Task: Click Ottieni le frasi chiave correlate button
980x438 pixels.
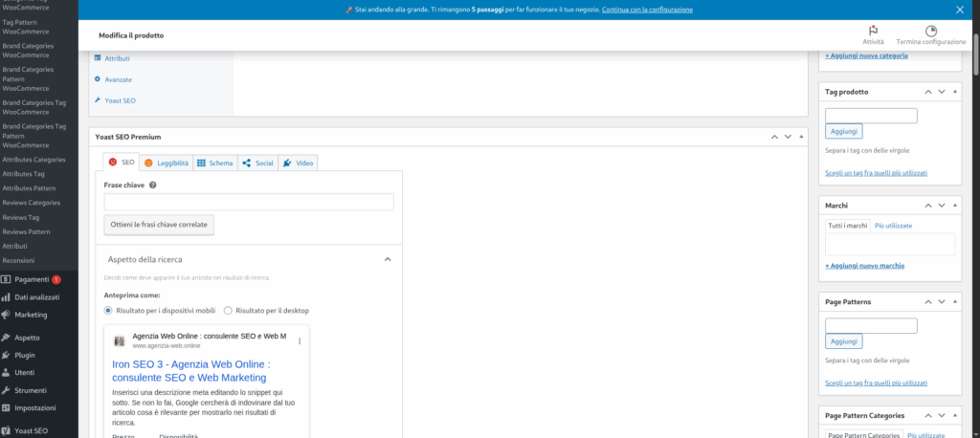Action: point(159,225)
